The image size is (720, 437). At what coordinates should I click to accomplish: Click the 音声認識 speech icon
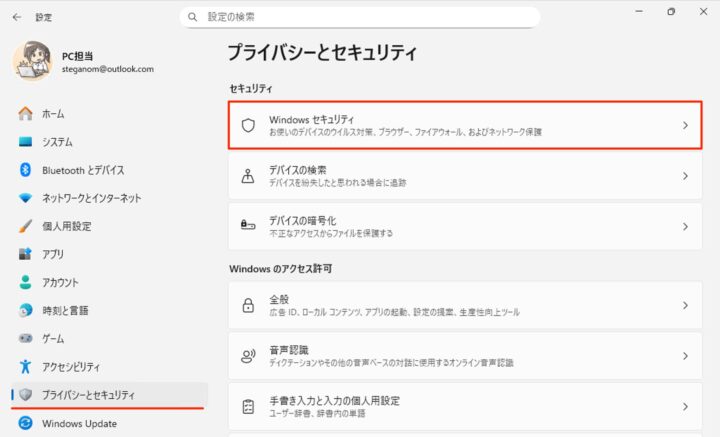pyautogui.click(x=248, y=355)
